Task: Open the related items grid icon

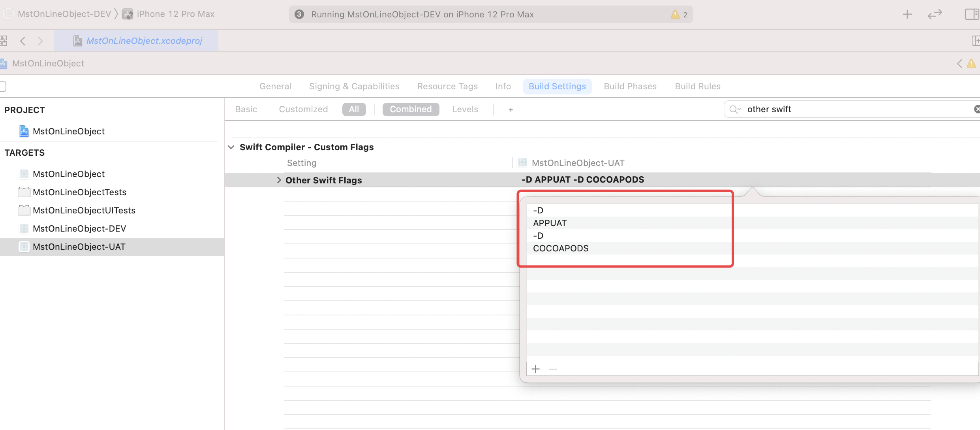Action: pyautogui.click(x=4, y=41)
